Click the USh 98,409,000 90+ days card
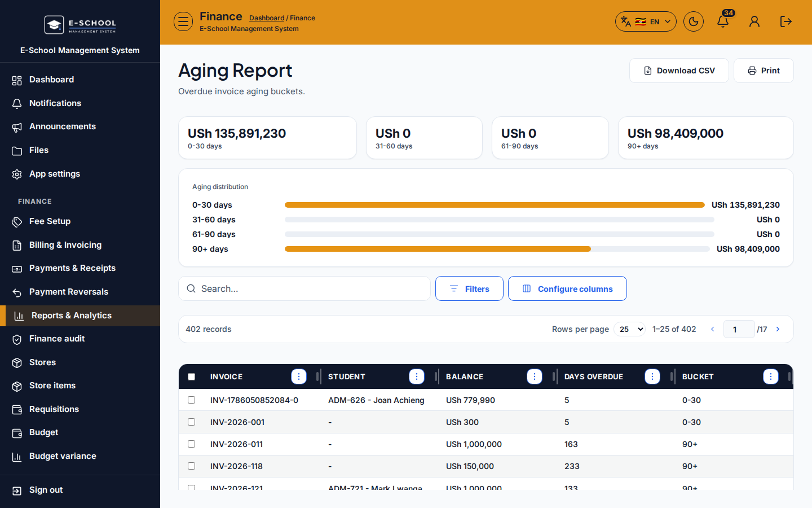This screenshot has height=508, width=812. coord(706,138)
